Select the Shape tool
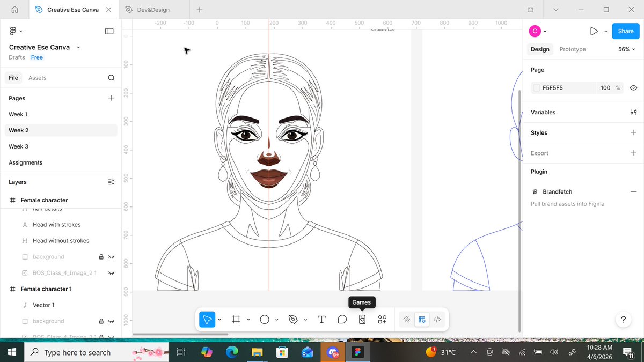Screen dimensions: 644x362 click(266, 319)
